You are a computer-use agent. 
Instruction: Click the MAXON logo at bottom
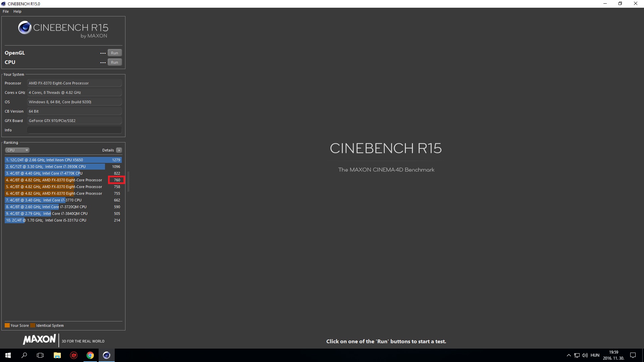[x=39, y=340]
